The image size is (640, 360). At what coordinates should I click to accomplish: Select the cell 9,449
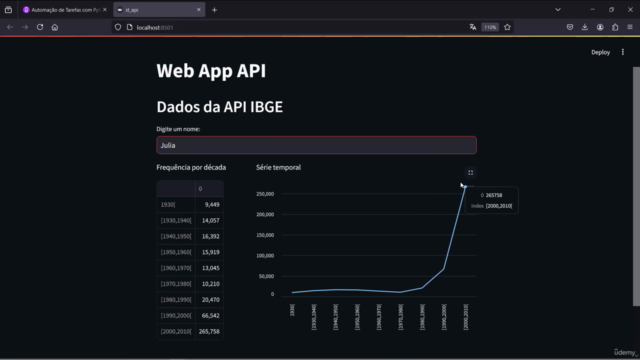click(x=209, y=204)
